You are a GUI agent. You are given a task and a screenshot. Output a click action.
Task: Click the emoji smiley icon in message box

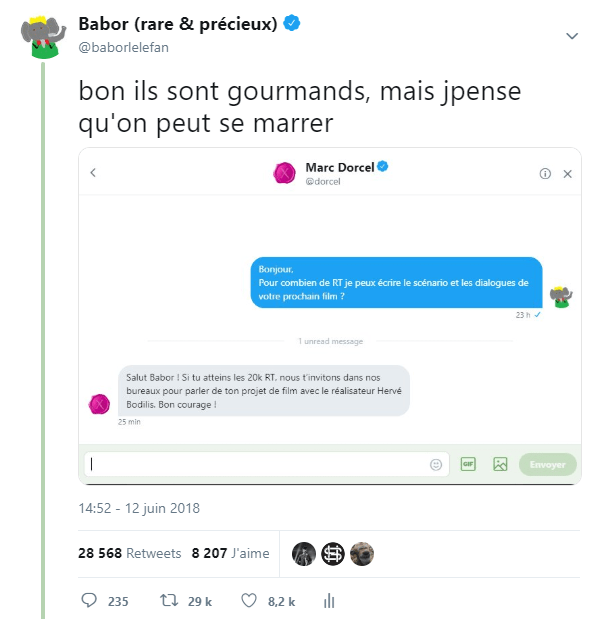[x=436, y=464]
